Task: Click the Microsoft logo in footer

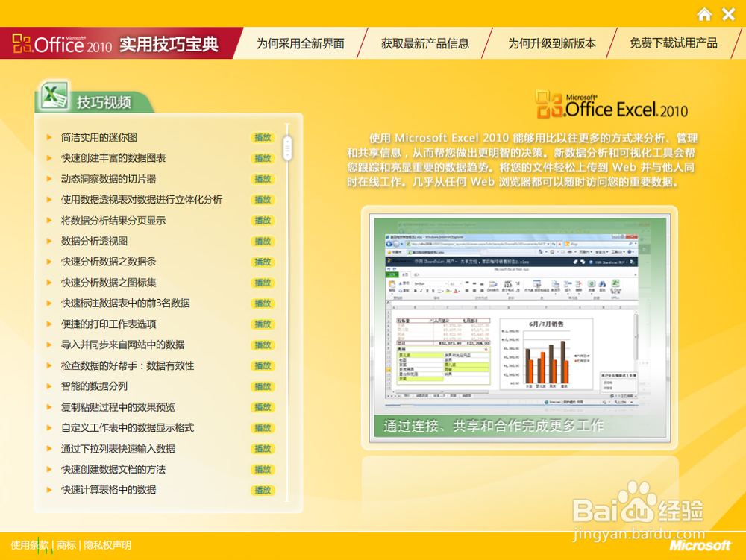Action: coord(700,545)
